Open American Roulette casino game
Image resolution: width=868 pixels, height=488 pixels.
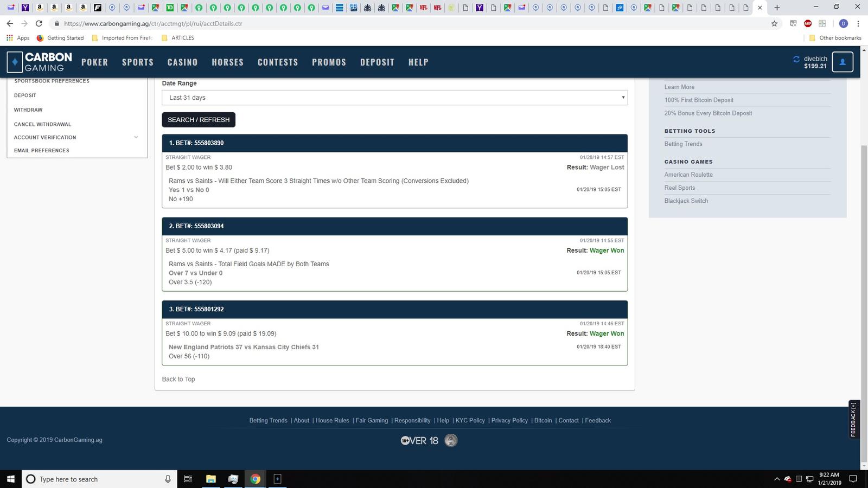click(x=688, y=175)
